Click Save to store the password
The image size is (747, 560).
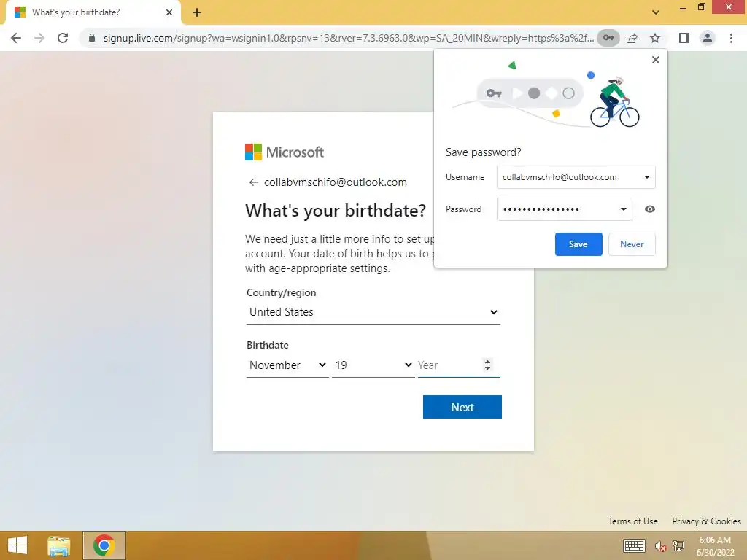[x=578, y=244]
